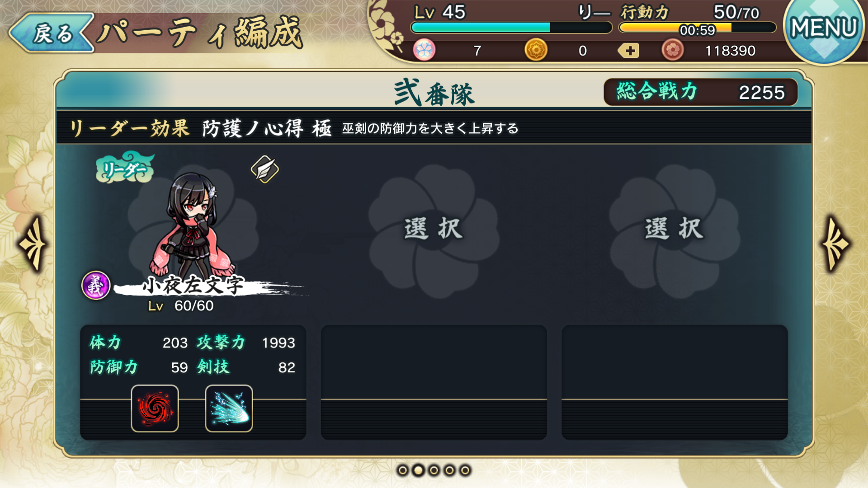The width and height of the screenshot is (868, 488).
Task: Open the round MENU button
Action: (x=824, y=30)
